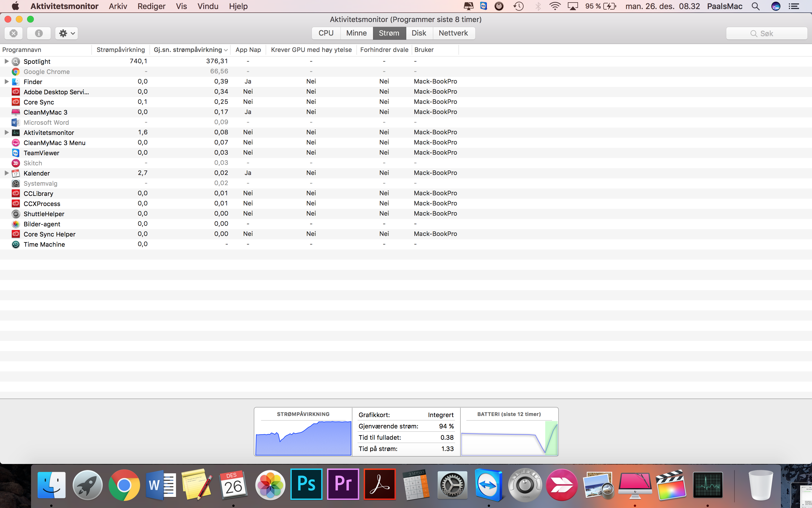
Task: Click the Time Machine menu bar icon
Action: point(518,6)
